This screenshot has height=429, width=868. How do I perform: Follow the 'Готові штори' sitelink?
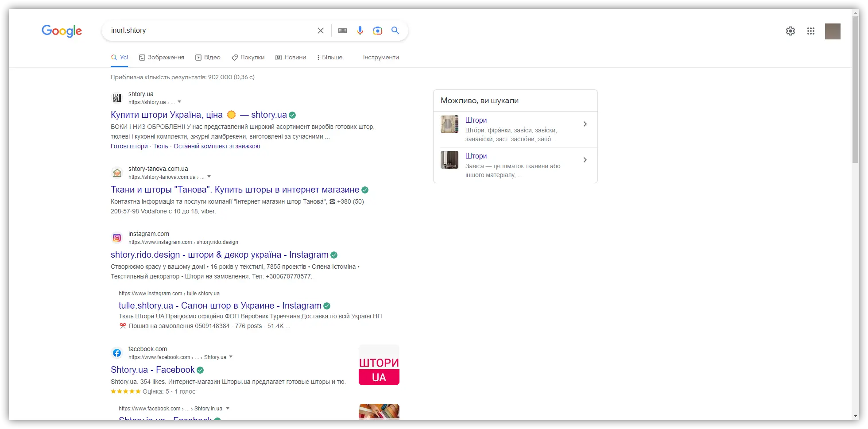point(129,147)
